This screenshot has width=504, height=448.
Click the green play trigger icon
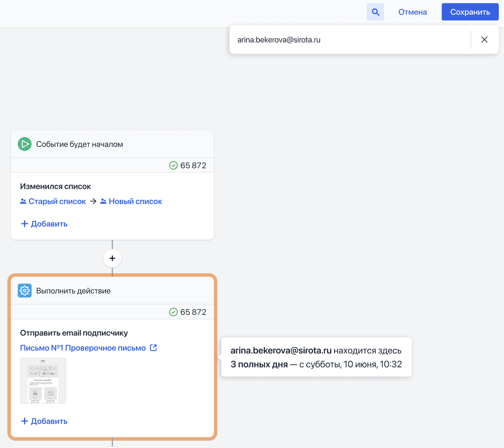(25, 144)
